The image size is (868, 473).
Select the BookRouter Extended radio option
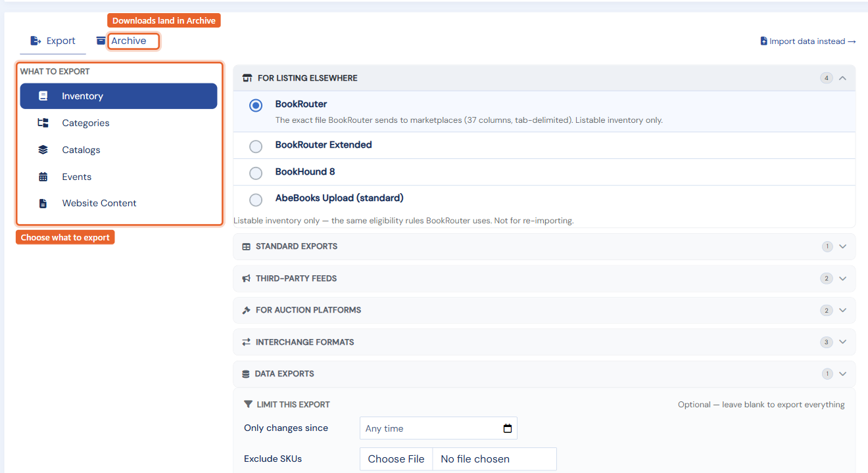point(256,146)
